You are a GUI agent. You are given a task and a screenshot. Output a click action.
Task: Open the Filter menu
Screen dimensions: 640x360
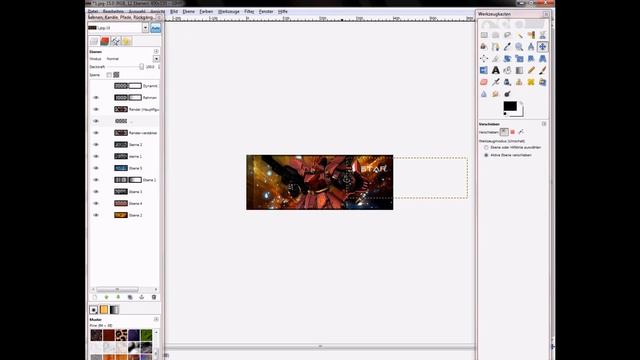click(249, 11)
